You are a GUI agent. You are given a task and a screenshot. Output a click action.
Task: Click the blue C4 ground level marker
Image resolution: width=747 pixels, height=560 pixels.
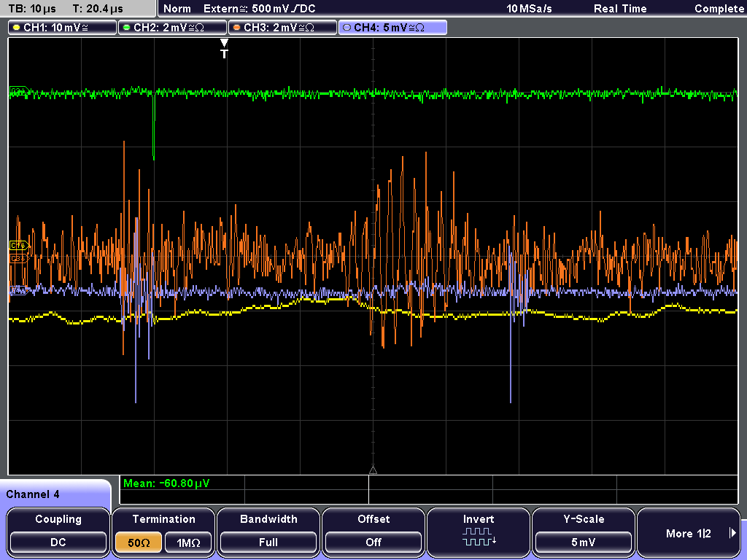(x=18, y=289)
